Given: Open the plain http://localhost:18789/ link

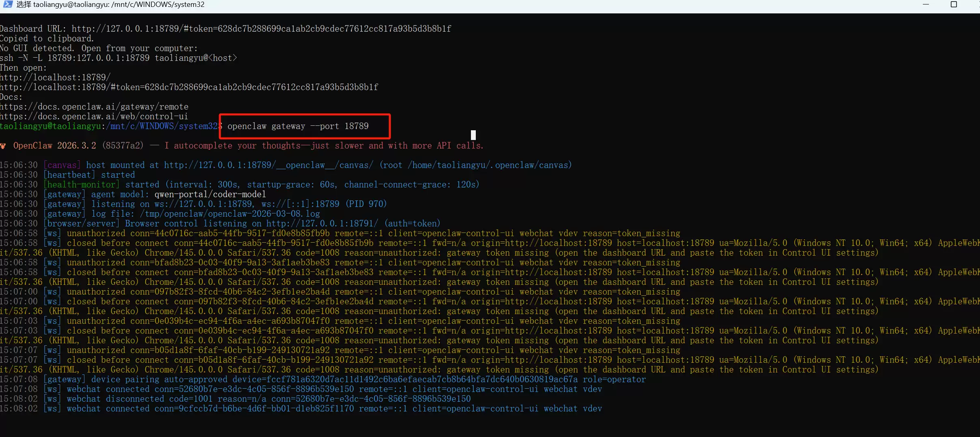Looking at the screenshot, I should click(x=55, y=77).
